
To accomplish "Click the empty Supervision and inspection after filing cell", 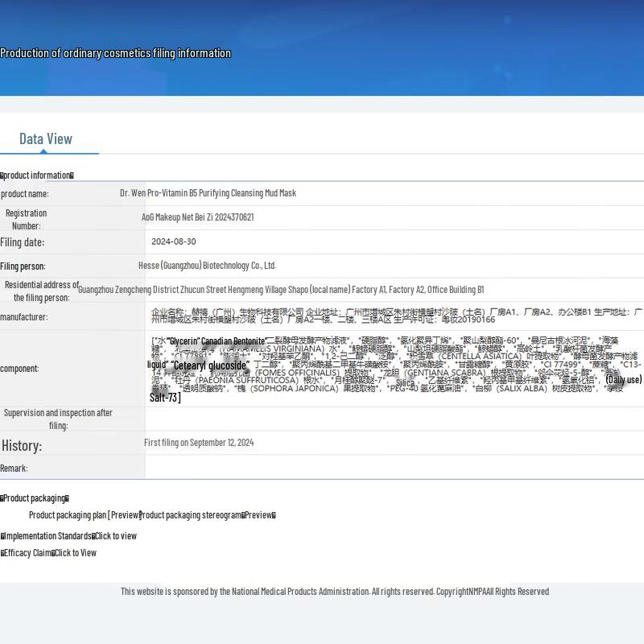I will click(394, 419).
